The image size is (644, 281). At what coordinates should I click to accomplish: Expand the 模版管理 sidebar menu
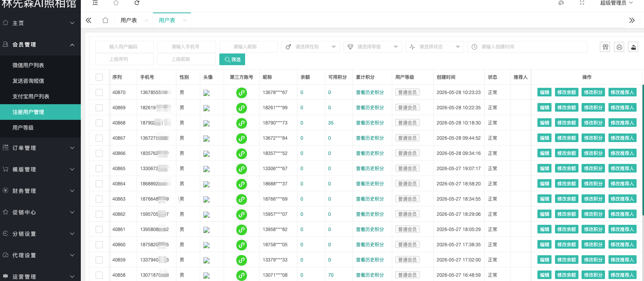40,169
